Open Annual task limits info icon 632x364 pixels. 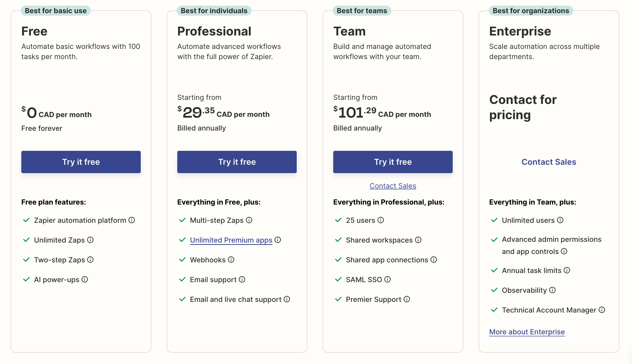pyautogui.click(x=567, y=270)
